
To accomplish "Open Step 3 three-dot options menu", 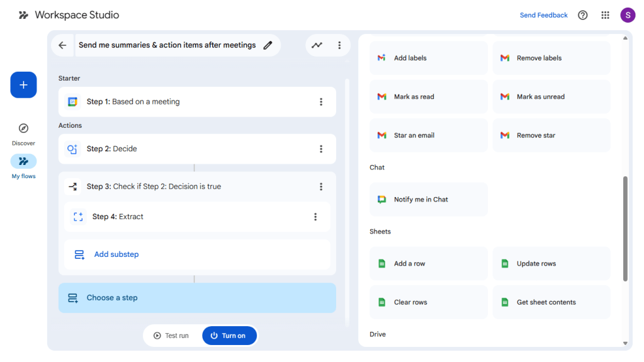I will pos(321,187).
